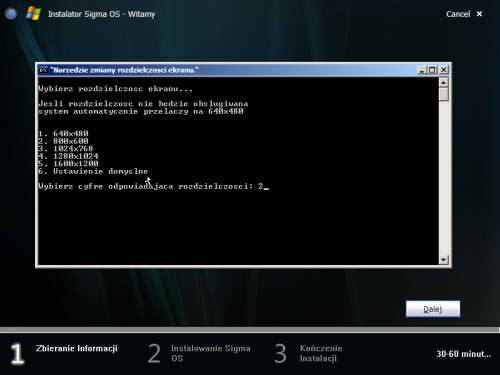Click the "Wybierz rozdzielczosc ekranu..." text

point(115,89)
